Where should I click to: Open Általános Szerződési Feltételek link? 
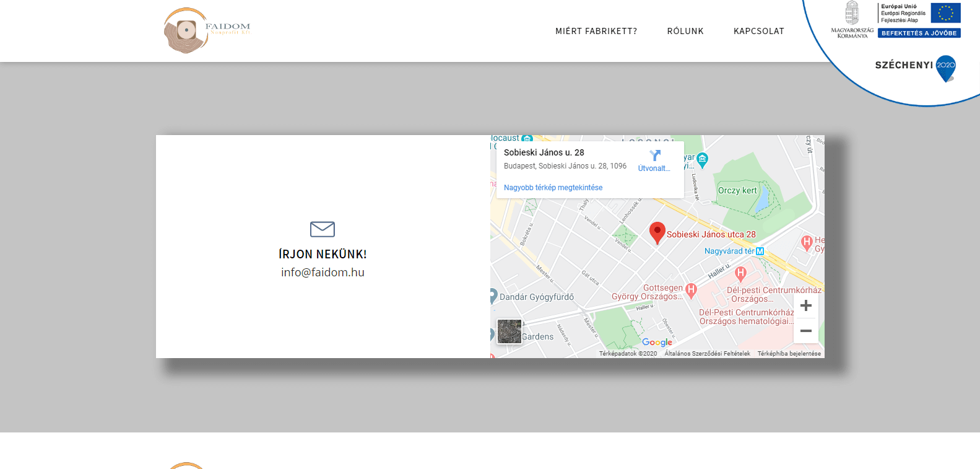click(x=707, y=354)
